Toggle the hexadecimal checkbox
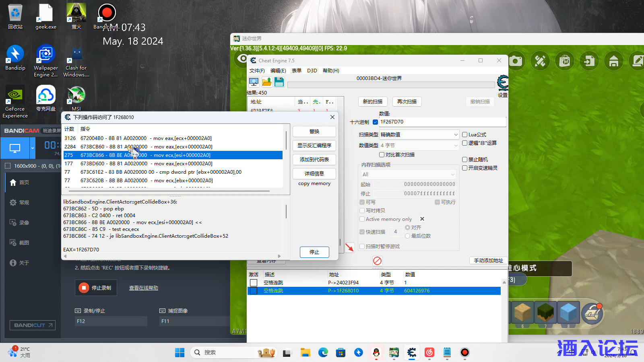The width and height of the screenshot is (644, 362). 375,122
